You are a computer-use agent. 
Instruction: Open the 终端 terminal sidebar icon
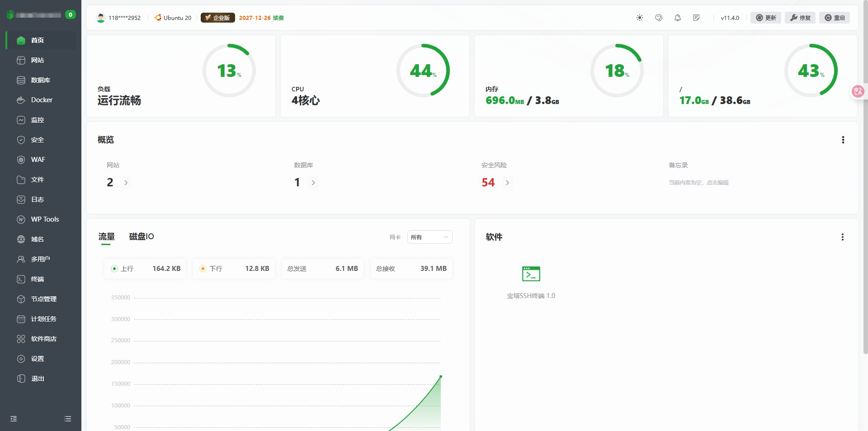pyautogui.click(x=21, y=279)
